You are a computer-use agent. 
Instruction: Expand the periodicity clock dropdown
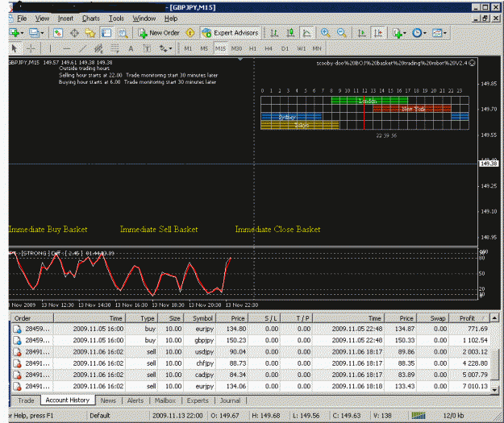425,33
